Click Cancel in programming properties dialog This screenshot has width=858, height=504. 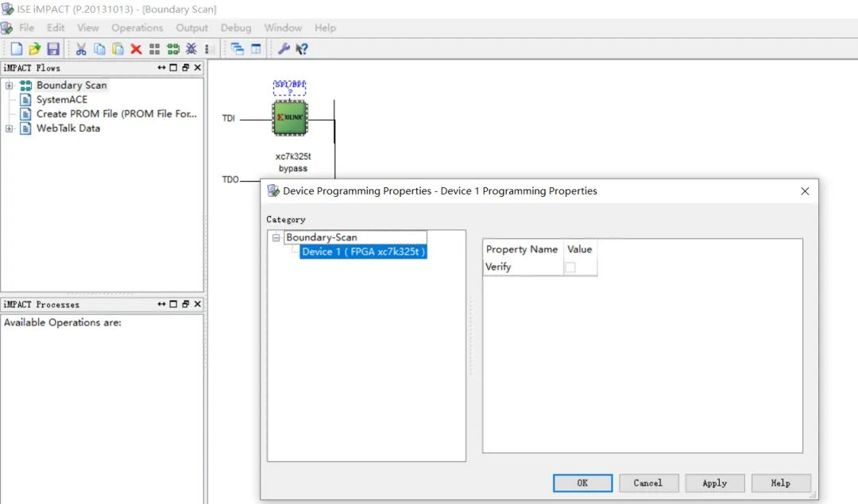(648, 483)
